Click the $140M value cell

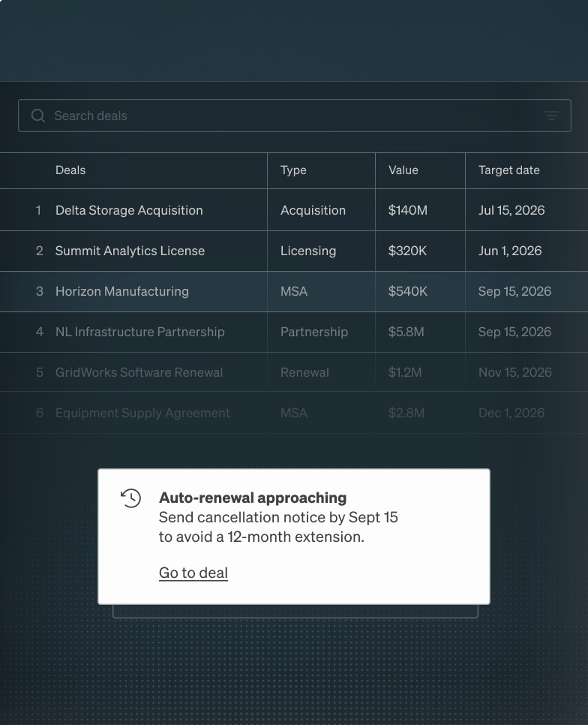click(x=408, y=210)
